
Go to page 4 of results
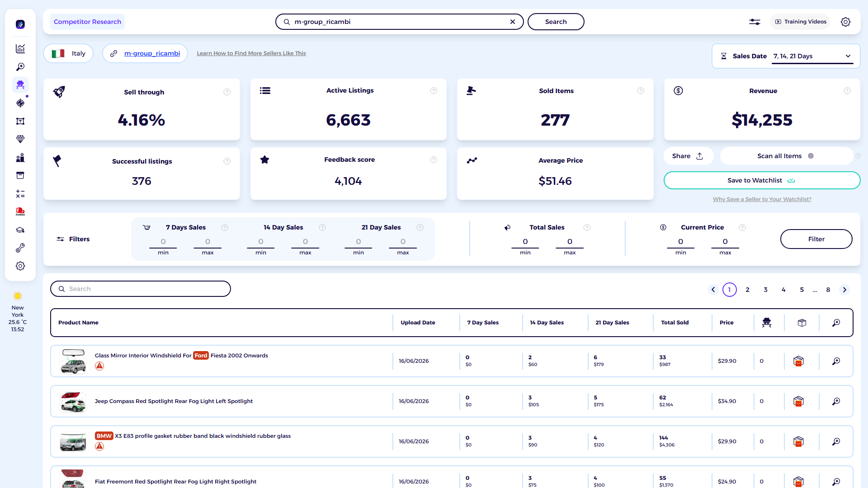784,290
